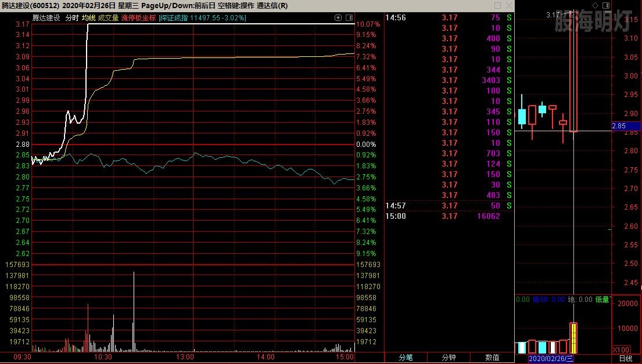Click the 涨停板坐标 label
642x364 pixels.
click(x=138, y=18)
